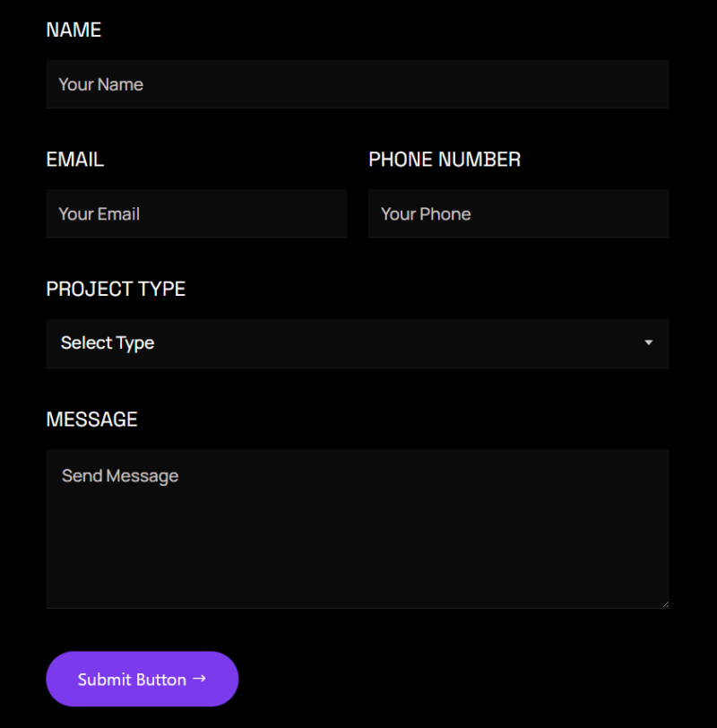Click the "Select Type" text
Image resolution: width=717 pixels, height=728 pixels.
pos(108,343)
